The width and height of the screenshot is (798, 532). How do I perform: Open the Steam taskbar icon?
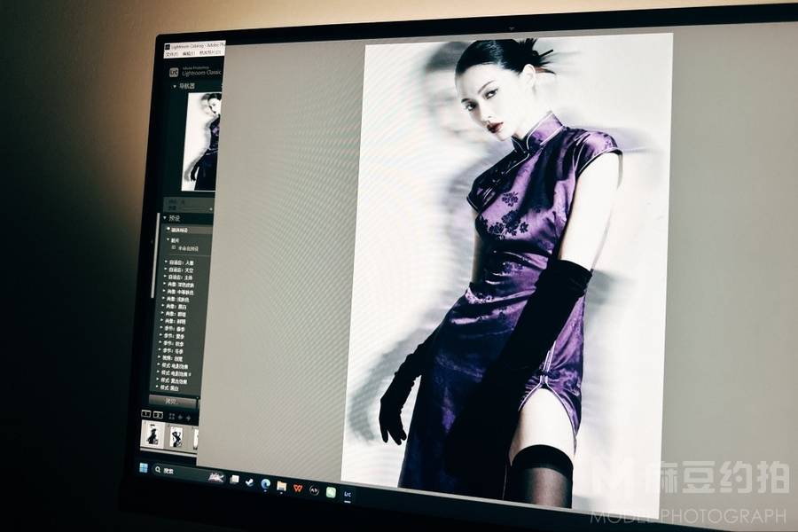pyautogui.click(x=250, y=482)
